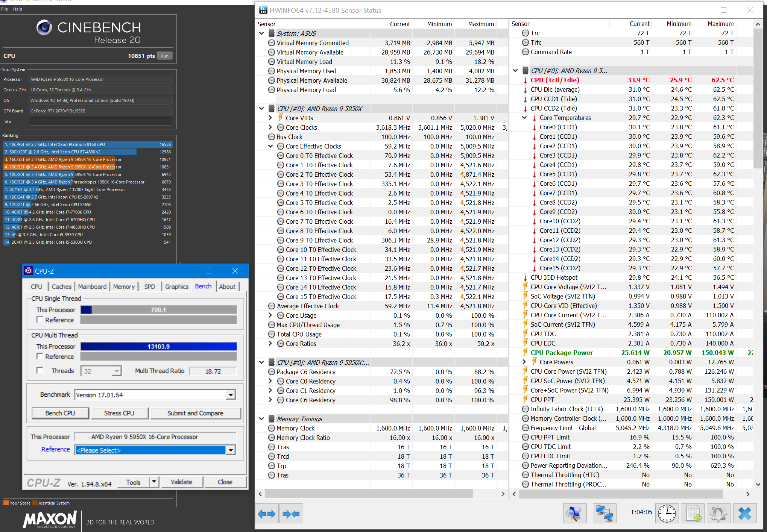This screenshot has width=767, height=532.
Task: Click the Info field in Cinebench
Action: [x=100, y=121]
